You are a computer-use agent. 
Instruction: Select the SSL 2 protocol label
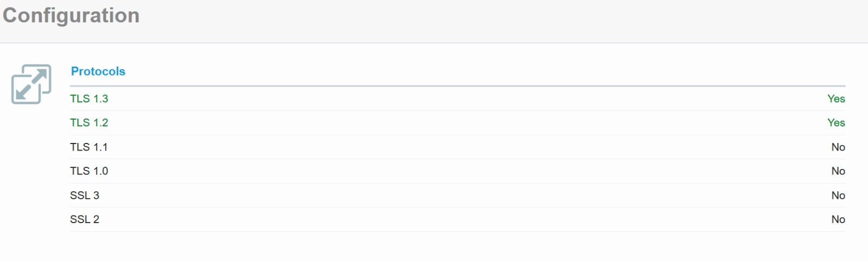(85, 219)
